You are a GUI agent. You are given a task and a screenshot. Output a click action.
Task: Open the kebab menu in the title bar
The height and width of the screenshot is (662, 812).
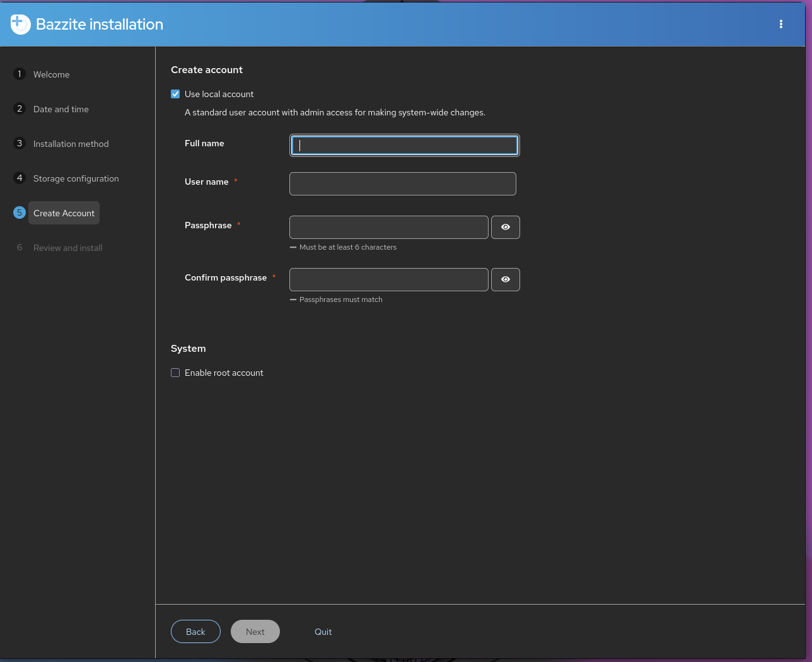781,24
